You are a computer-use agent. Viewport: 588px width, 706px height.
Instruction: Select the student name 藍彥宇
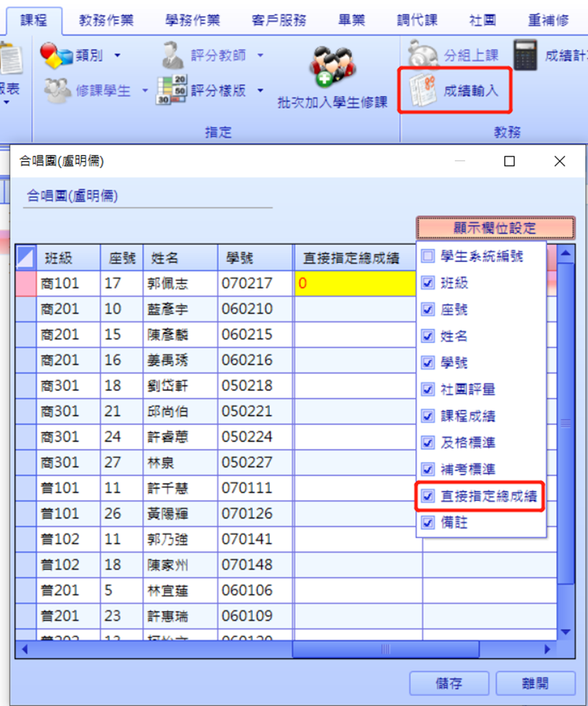168,309
